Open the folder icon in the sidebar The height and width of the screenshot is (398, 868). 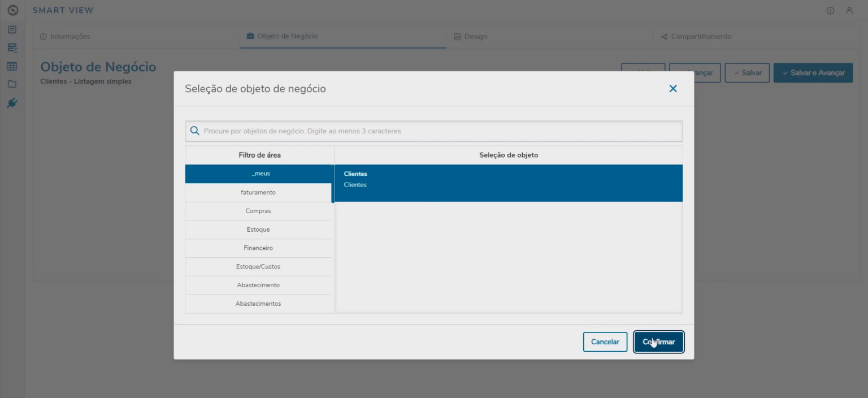click(x=12, y=85)
